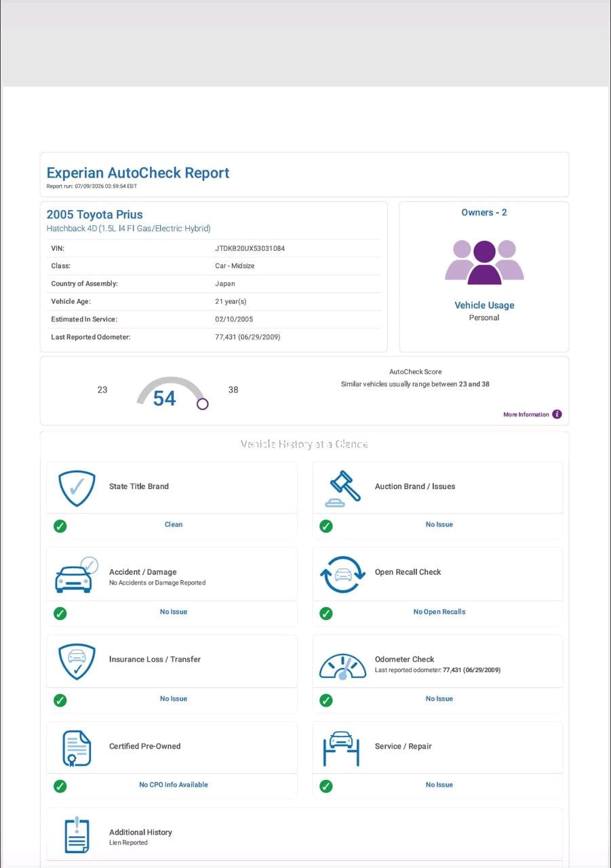
Task: Click the AutoCheck Score gauge marker
Action: (x=202, y=404)
